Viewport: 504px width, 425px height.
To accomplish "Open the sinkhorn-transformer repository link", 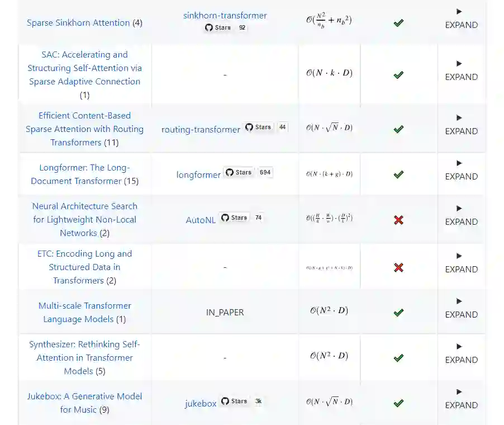I will click(x=225, y=15).
